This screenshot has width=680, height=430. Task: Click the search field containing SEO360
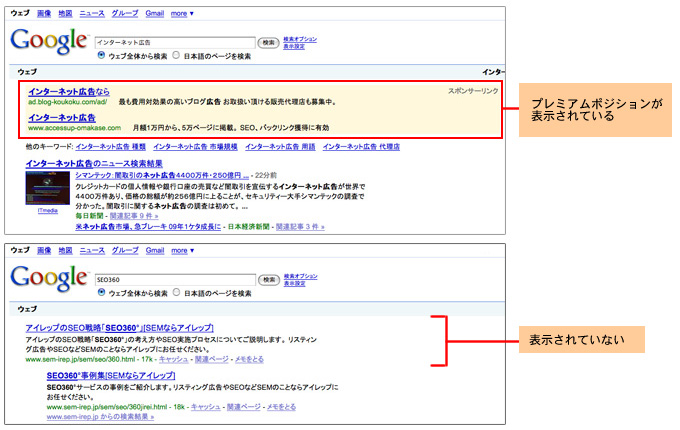(x=175, y=280)
